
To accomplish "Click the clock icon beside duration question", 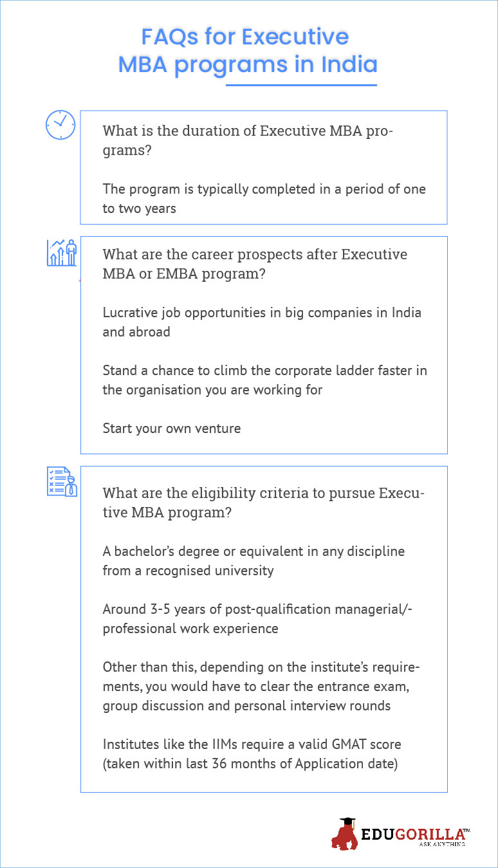I will coord(60,125).
